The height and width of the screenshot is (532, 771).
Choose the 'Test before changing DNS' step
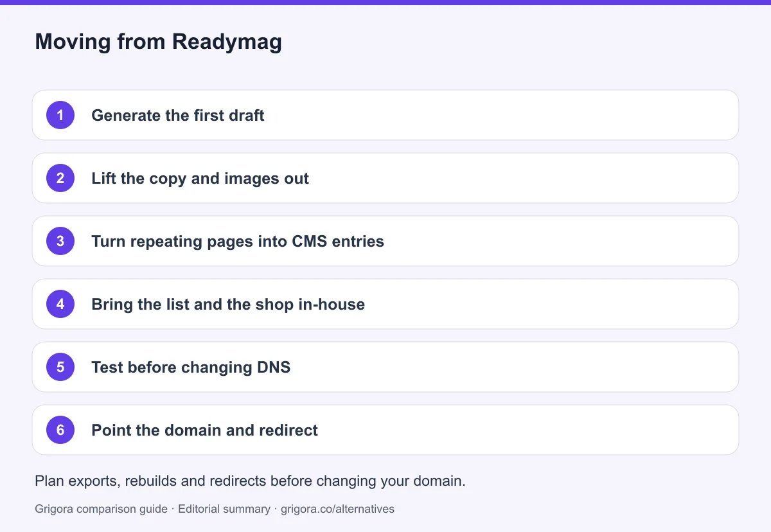point(385,367)
